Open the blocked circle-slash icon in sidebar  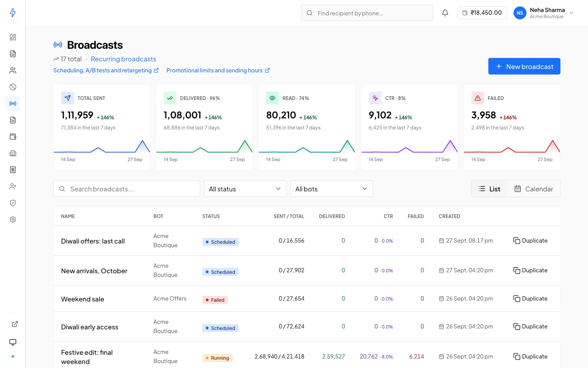(13, 87)
